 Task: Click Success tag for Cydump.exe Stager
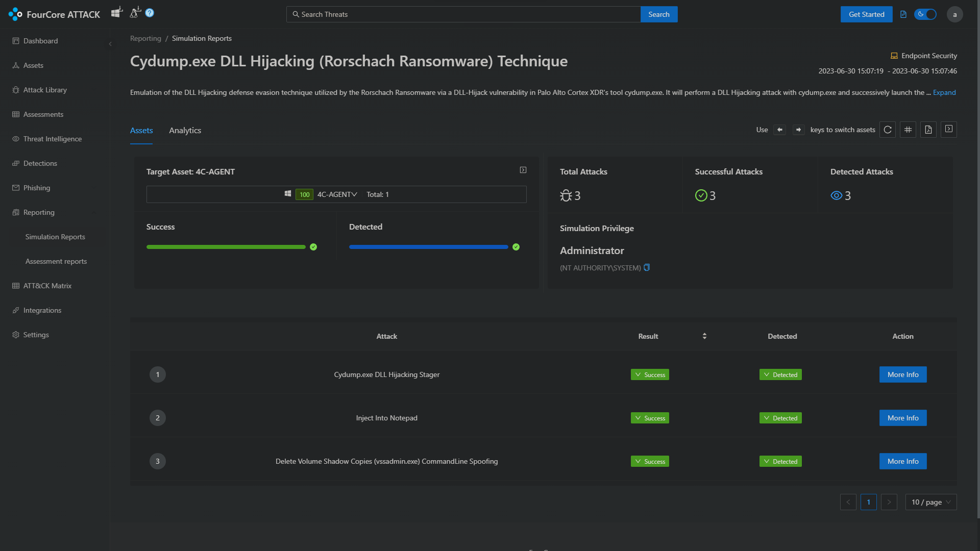pyautogui.click(x=650, y=374)
